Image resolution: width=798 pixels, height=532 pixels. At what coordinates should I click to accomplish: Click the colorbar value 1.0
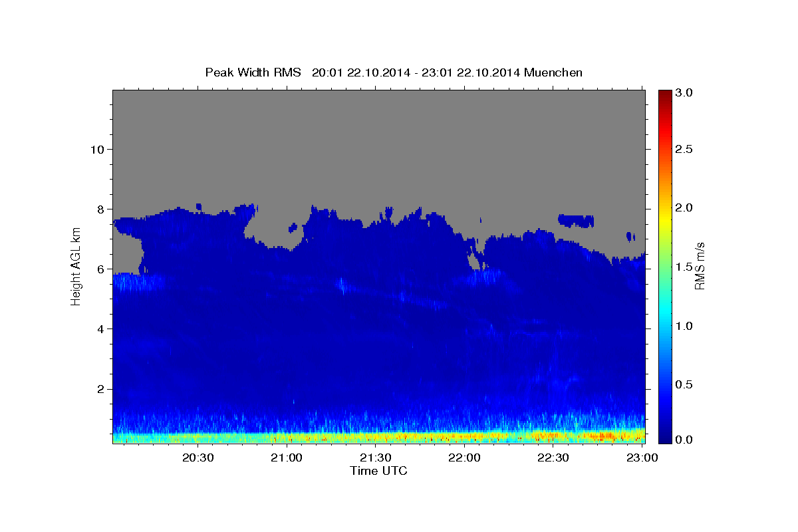[685, 326]
